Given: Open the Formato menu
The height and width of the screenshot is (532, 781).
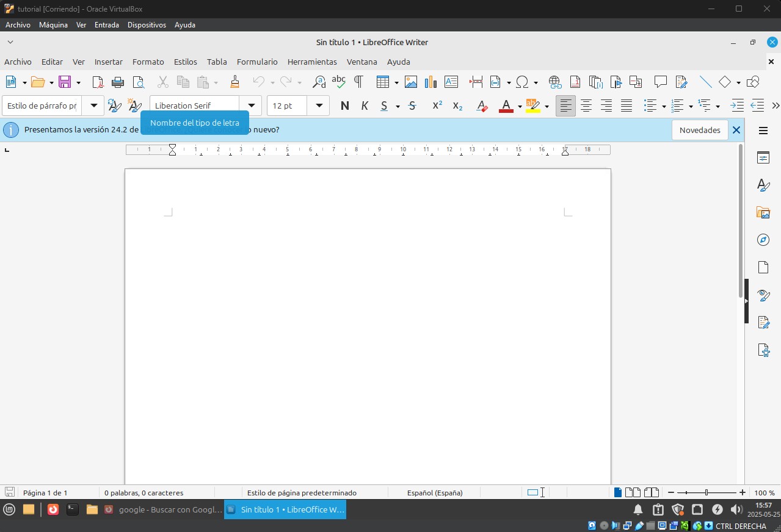Looking at the screenshot, I should click(x=148, y=62).
